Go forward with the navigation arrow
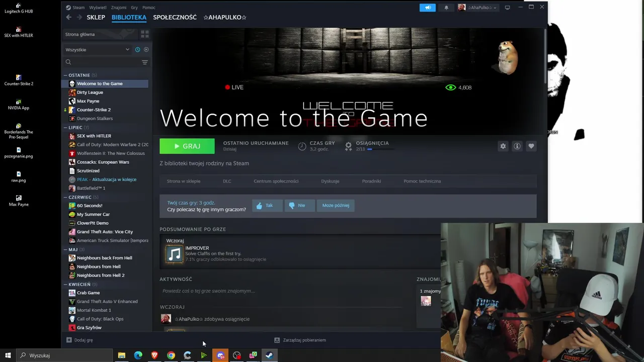The height and width of the screenshot is (362, 644). (x=79, y=17)
